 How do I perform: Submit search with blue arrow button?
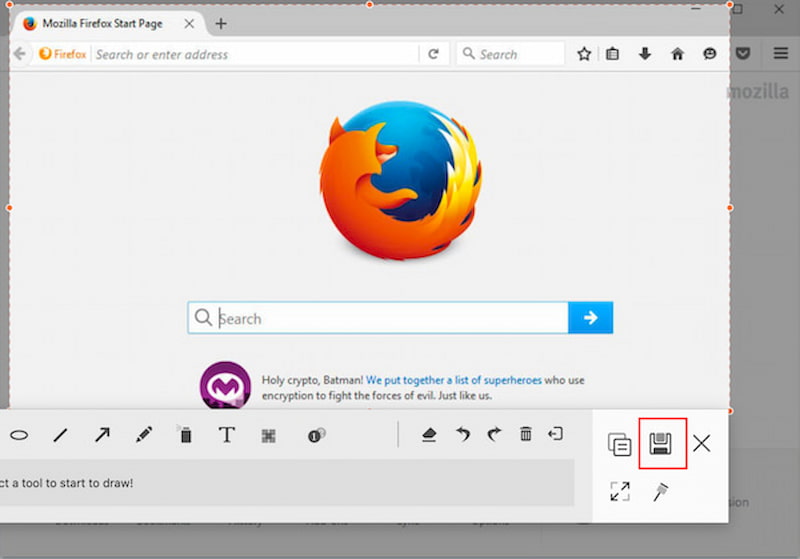click(x=591, y=318)
